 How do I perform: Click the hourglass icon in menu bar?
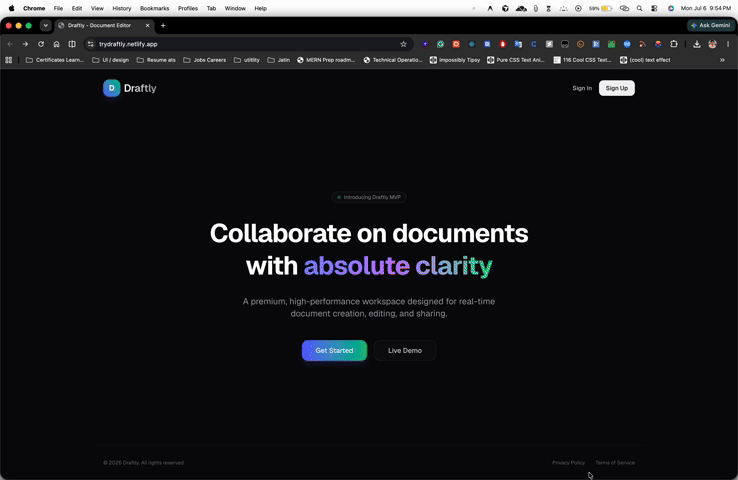click(548, 8)
